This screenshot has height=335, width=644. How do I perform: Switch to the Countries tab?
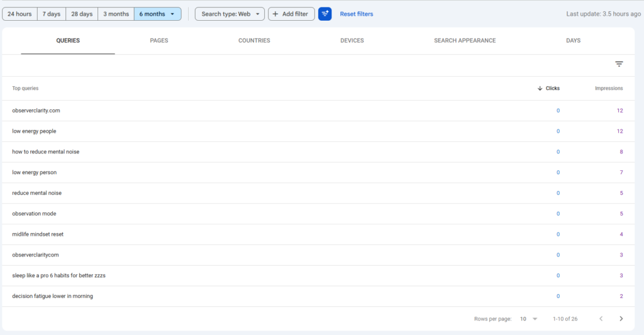tap(254, 41)
